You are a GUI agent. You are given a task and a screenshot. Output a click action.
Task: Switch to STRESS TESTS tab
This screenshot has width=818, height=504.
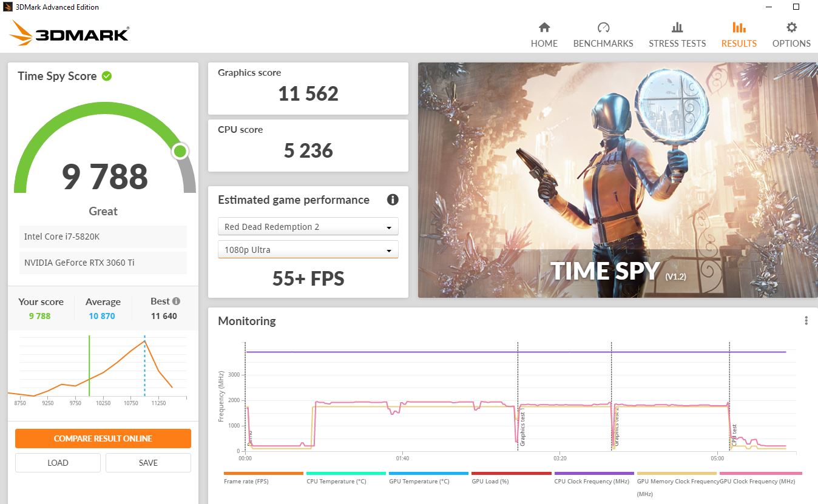pos(677,35)
